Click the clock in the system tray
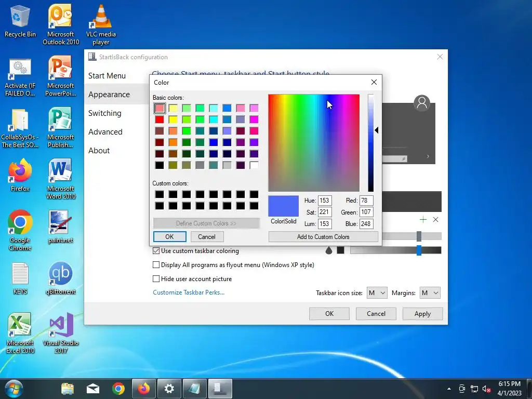 (x=509, y=389)
